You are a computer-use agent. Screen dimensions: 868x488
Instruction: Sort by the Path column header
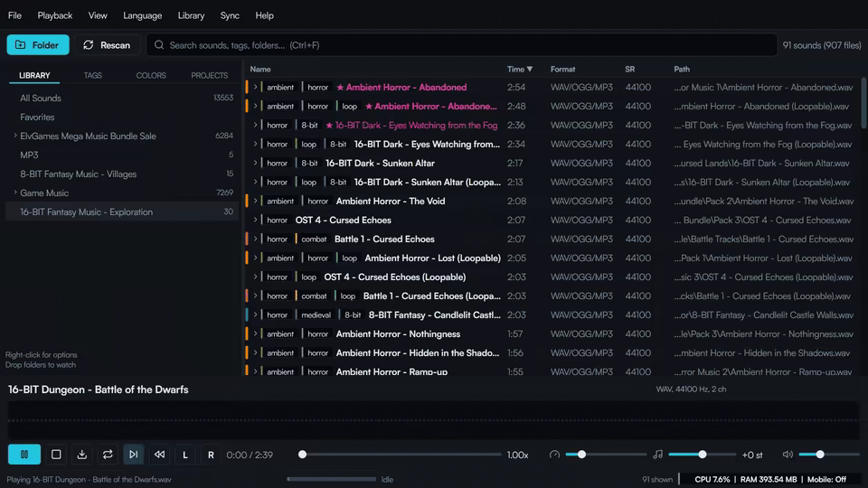tap(682, 70)
